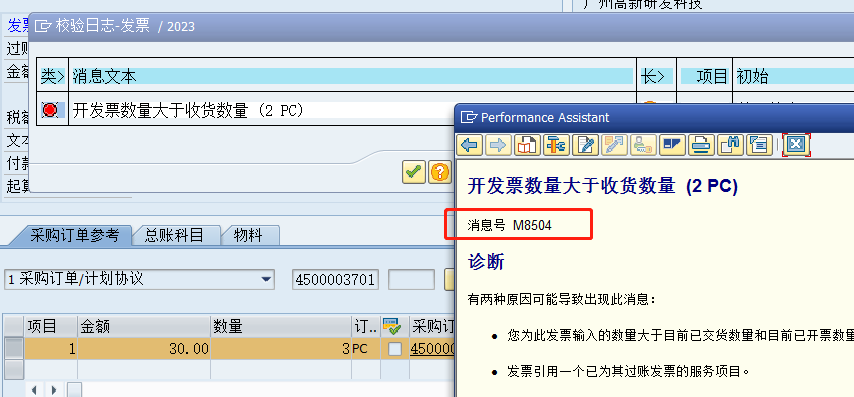Viewport: 854px width, 397px height.
Task: Close the Performance Assistant with X button
Action: click(x=796, y=145)
